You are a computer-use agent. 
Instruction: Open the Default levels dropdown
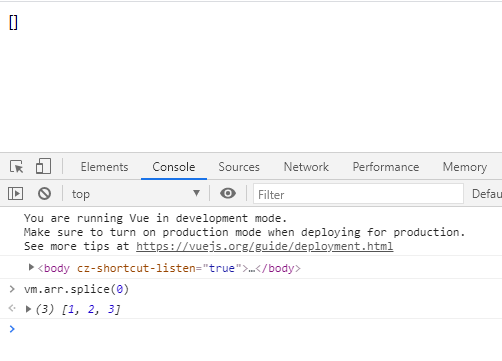[x=487, y=194]
